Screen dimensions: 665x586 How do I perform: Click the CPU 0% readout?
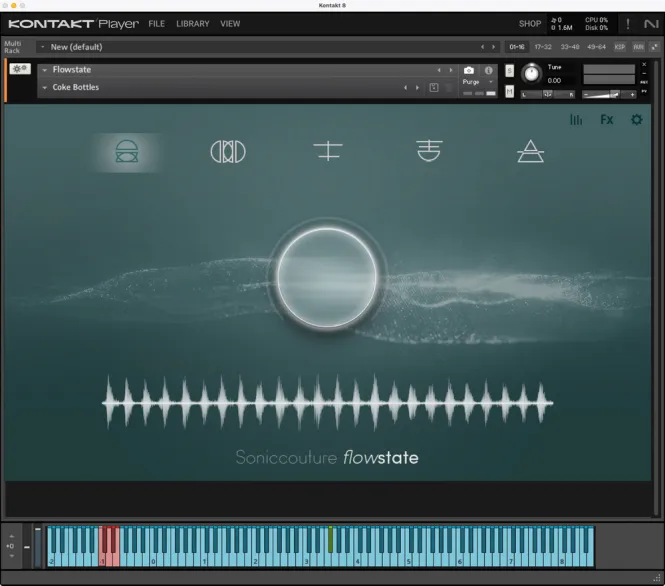click(x=596, y=20)
